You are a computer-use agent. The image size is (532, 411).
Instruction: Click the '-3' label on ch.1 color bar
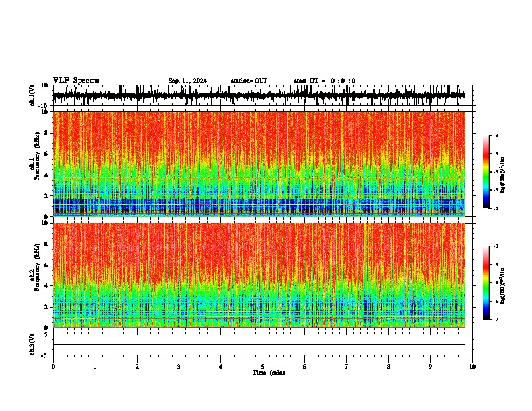[x=495, y=135]
